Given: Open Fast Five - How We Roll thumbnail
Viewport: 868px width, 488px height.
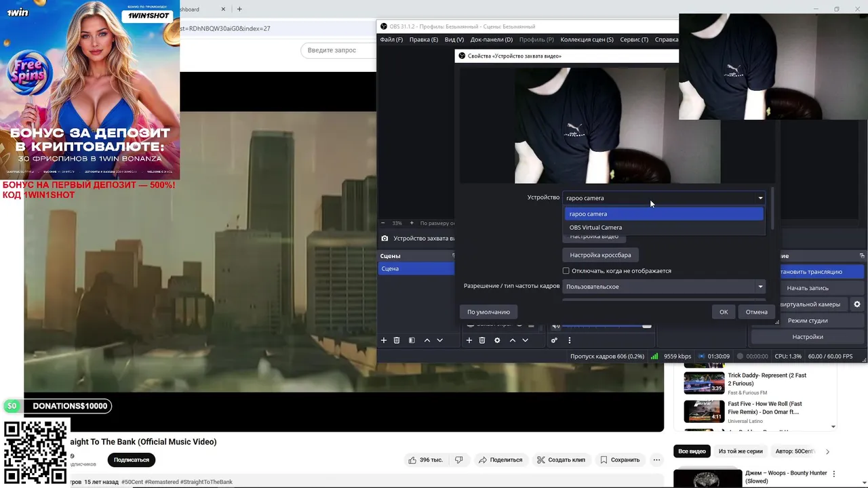Looking at the screenshot, I should click(x=704, y=411).
